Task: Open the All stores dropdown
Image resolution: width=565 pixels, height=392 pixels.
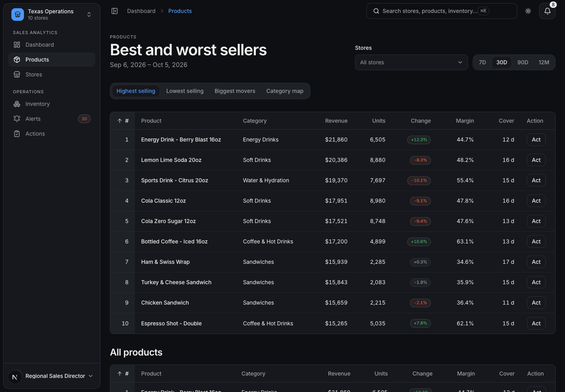Action: 411,62
